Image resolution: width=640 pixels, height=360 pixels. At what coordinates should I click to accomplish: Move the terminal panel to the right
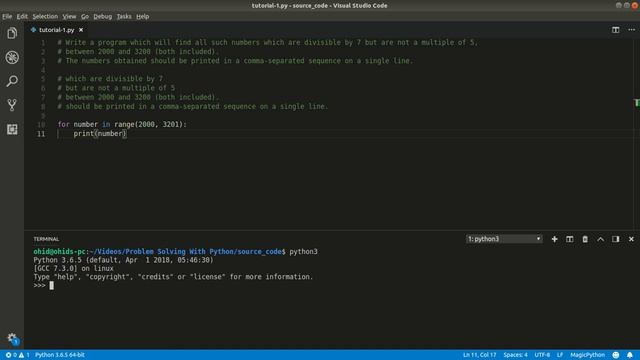(616, 239)
